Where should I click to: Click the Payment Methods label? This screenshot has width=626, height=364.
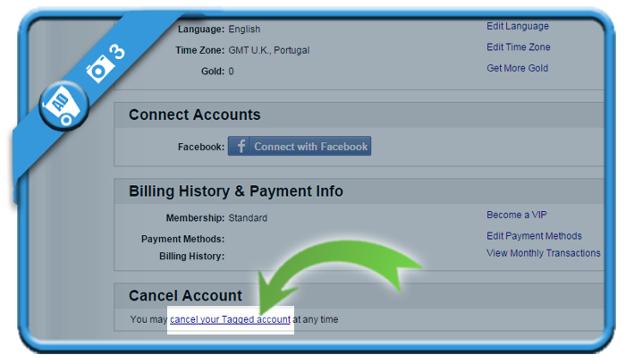coord(182,239)
